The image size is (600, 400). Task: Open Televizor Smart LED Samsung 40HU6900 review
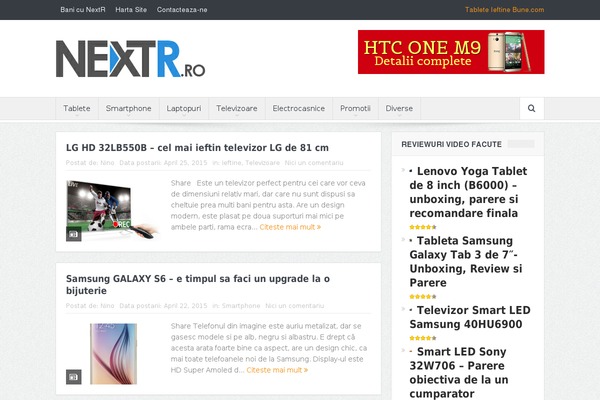click(470, 317)
